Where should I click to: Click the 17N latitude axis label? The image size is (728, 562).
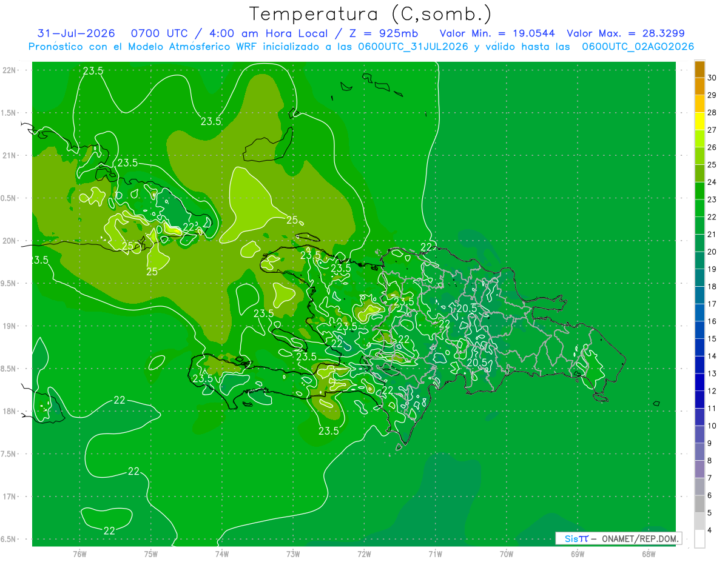9,497
